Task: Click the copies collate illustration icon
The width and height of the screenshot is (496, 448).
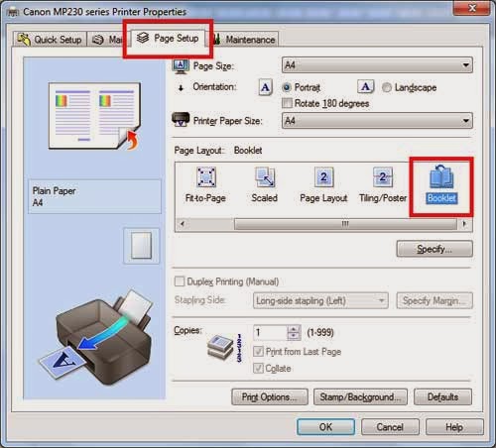Action: [x=224, y=348]
